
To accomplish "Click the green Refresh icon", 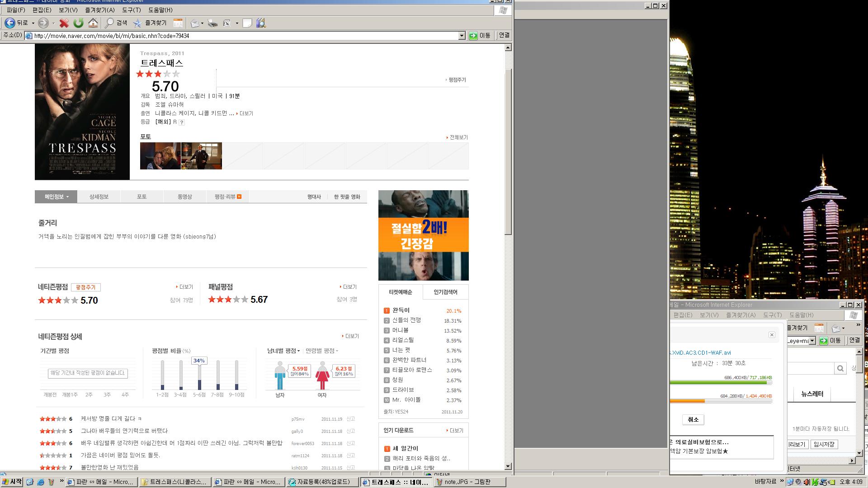I will 79,23.
